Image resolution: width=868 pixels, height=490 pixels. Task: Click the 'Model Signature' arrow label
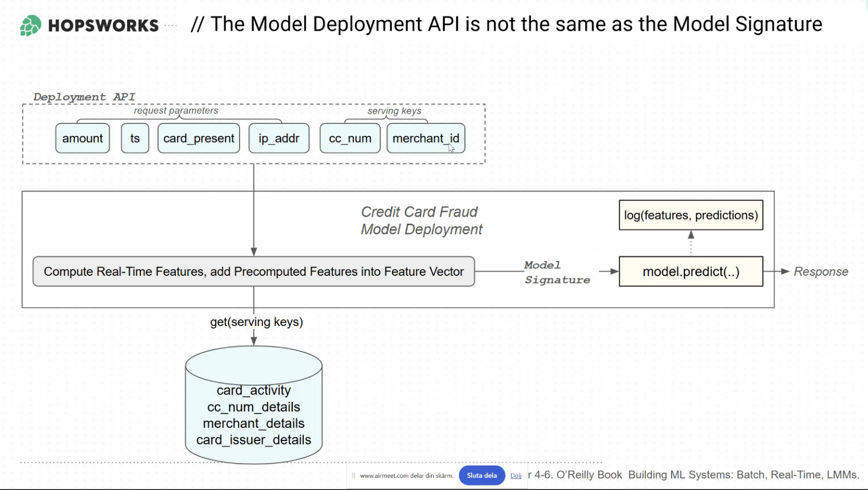(556, 272)
